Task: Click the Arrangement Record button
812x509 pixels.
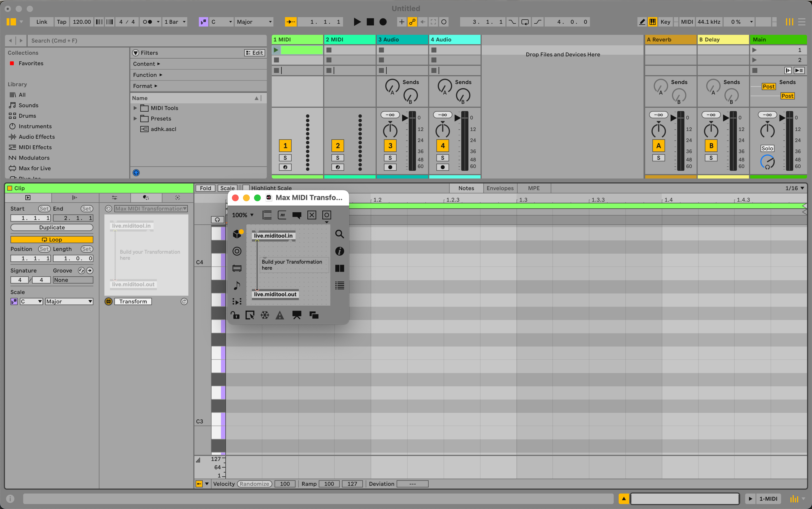Action: tap(383, 22)
